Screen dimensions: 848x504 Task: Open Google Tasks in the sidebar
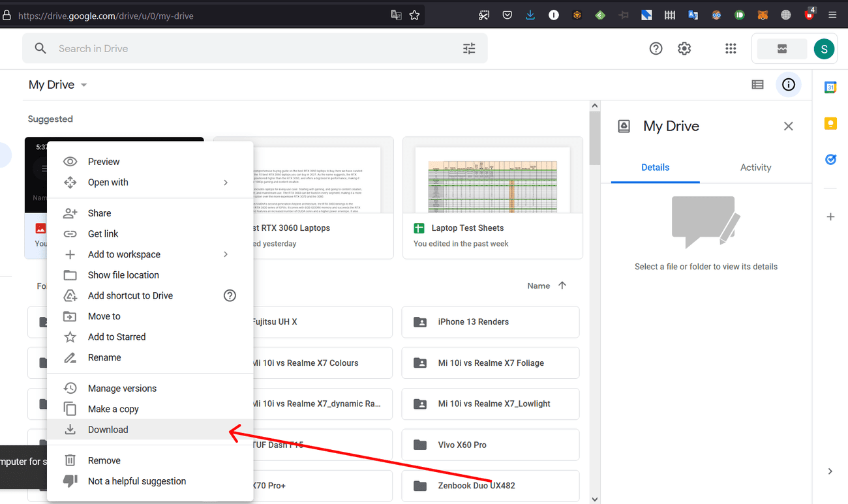click(830, 159)
